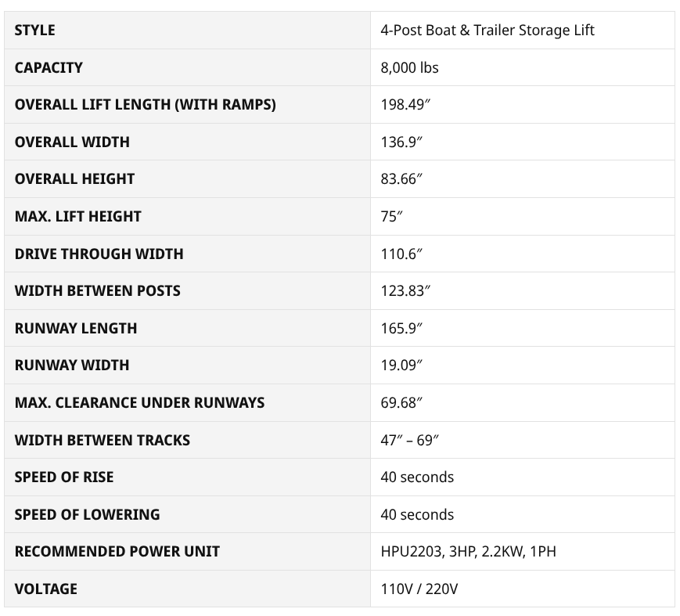Screen dimensions: 680x616
Task: Click the 75″ max lift height value
Action: click(391, 217)
